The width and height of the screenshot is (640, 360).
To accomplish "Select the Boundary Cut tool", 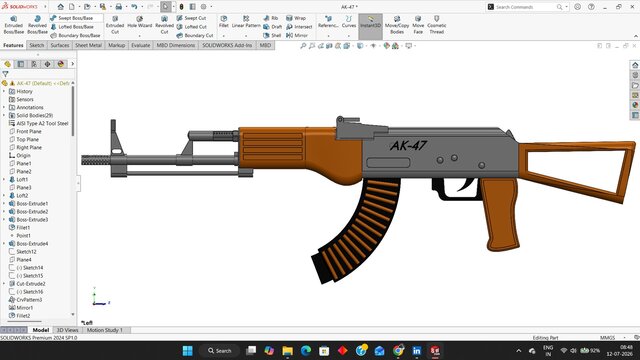I will [x=195, y=36].
